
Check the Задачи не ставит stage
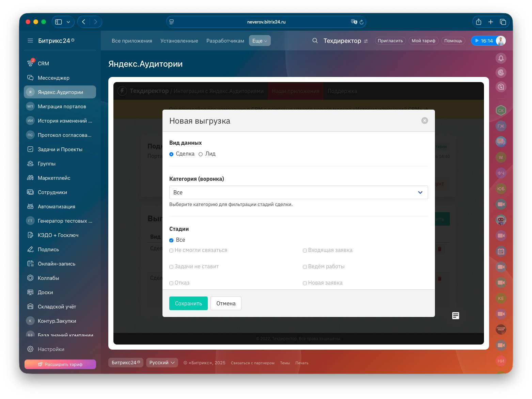pos(171,267)
